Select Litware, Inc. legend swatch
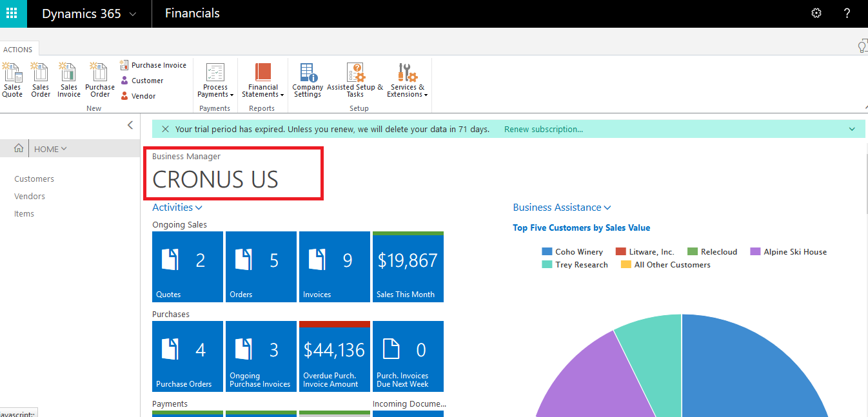The width and height of the screenshot is (868, 417). (x=621, y=252)
